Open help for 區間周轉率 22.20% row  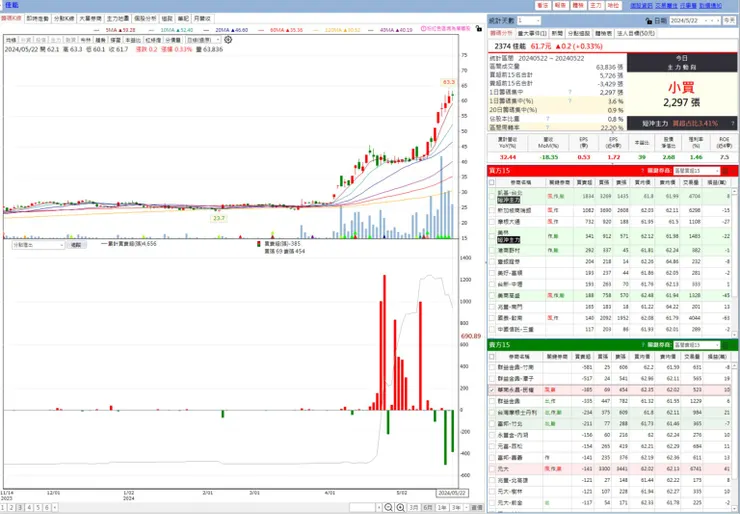click(x=547, y=127)
